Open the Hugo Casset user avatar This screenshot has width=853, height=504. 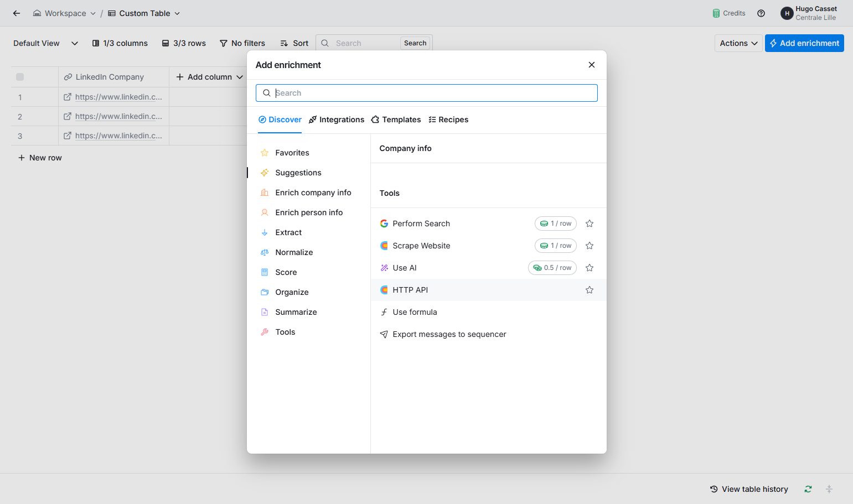787,13
